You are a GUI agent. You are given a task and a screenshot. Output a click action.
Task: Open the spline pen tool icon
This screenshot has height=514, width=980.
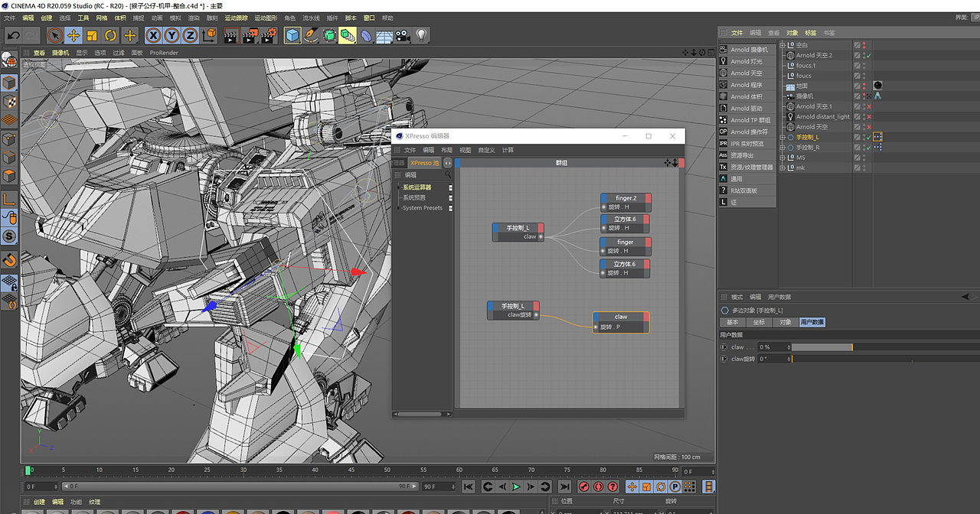(x=311, y=35)
